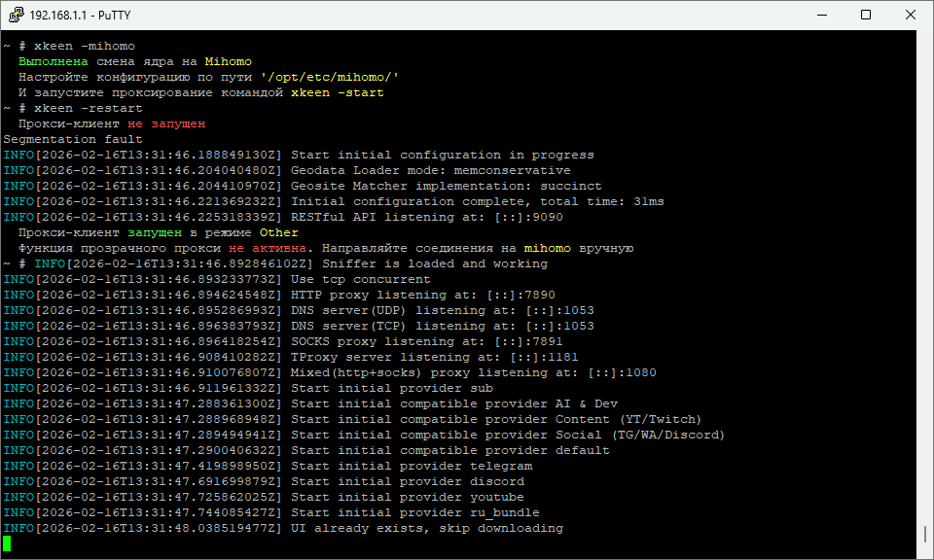
Task: Click the red 'не запущен' status text
Action: tap(166, 123)
